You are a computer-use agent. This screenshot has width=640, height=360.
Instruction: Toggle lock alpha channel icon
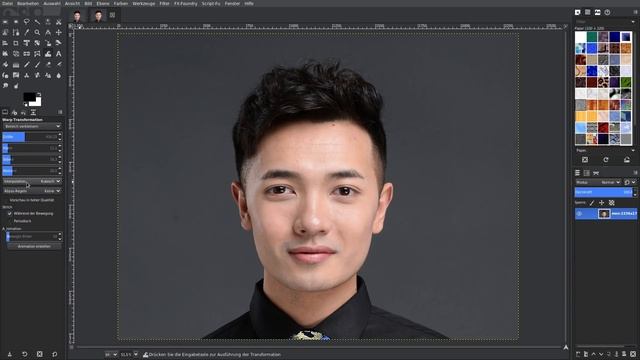click(611, 203)
